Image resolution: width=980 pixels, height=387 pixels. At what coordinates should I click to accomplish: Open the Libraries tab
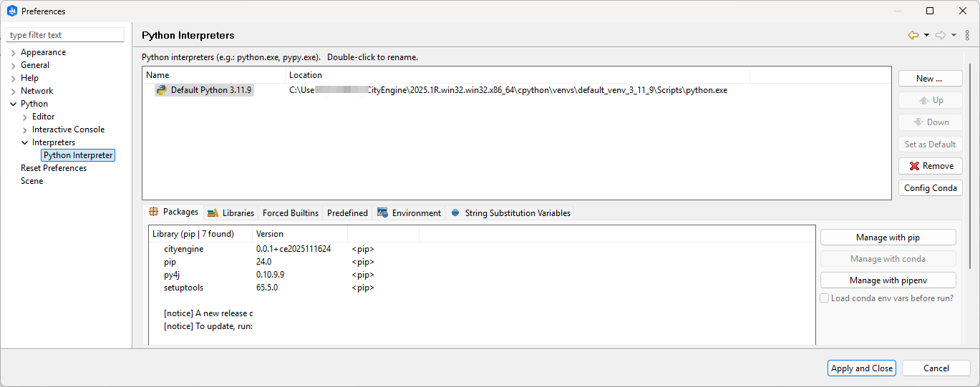coord(231,213)
